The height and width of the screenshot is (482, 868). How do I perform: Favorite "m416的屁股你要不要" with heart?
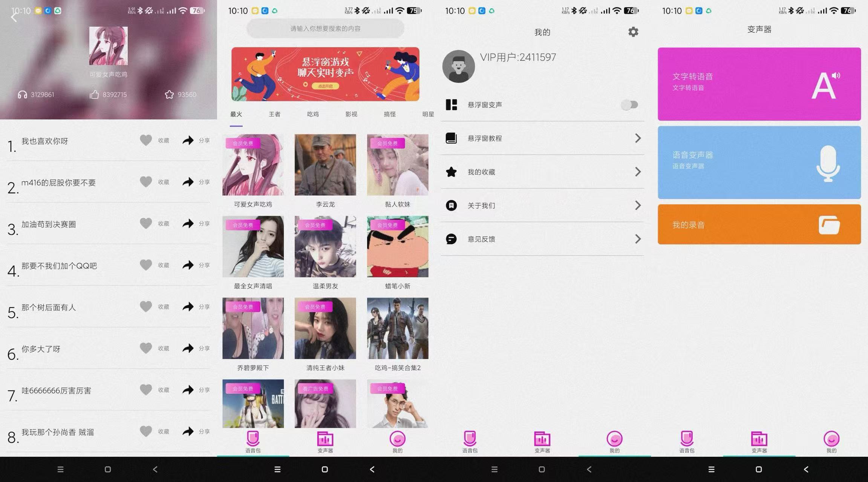(x=146, y=182)
